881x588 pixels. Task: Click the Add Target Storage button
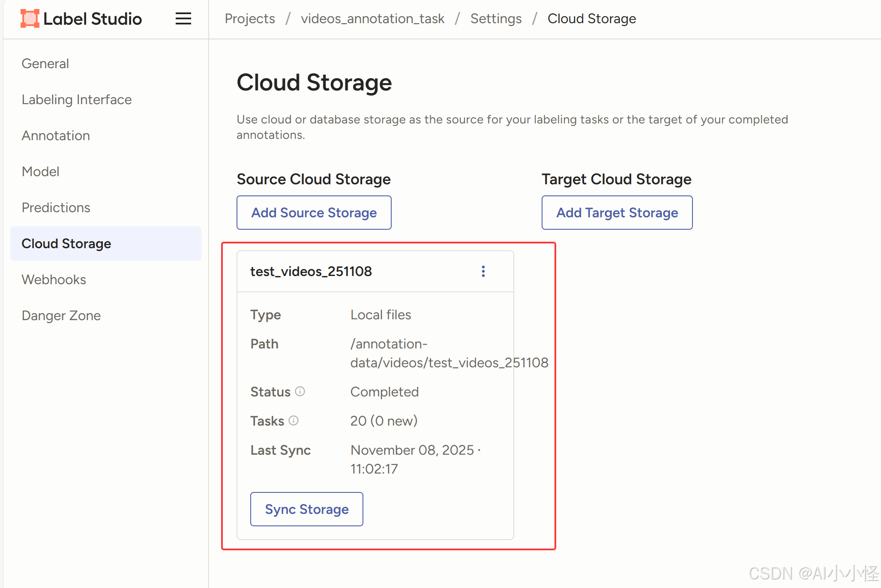click(x=617, y=213)
